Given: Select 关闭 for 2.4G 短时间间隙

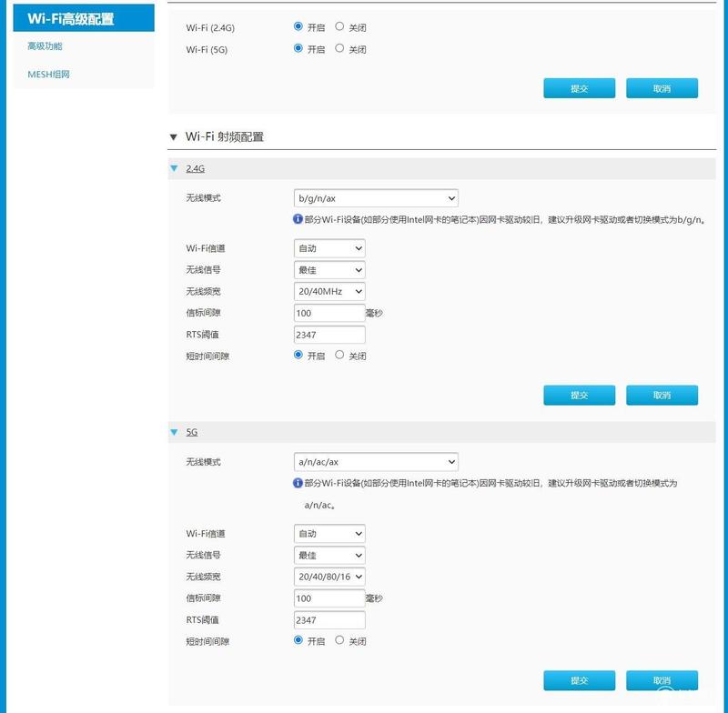Looking at the screenshot, I should point(339,355).
